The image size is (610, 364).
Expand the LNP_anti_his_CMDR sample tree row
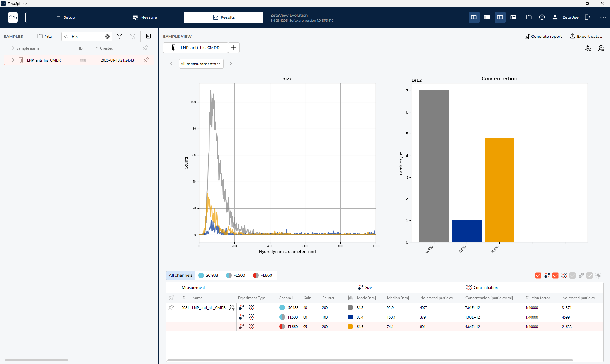pos(13,60)
